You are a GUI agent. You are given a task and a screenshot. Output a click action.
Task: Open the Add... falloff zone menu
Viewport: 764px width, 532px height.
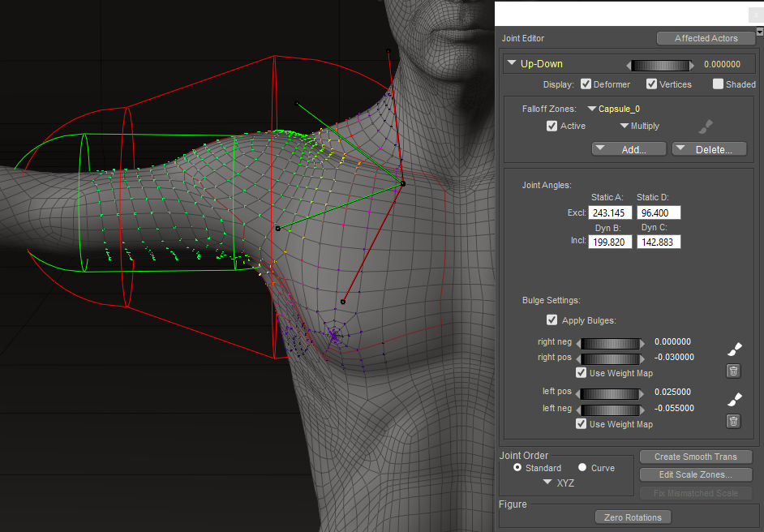point(629,149)
